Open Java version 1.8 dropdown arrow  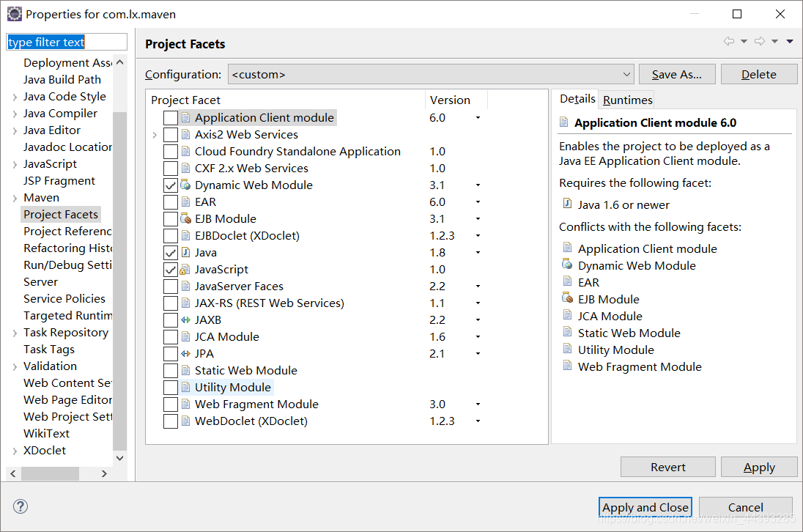pyautogui.click(x=478, y=252)
